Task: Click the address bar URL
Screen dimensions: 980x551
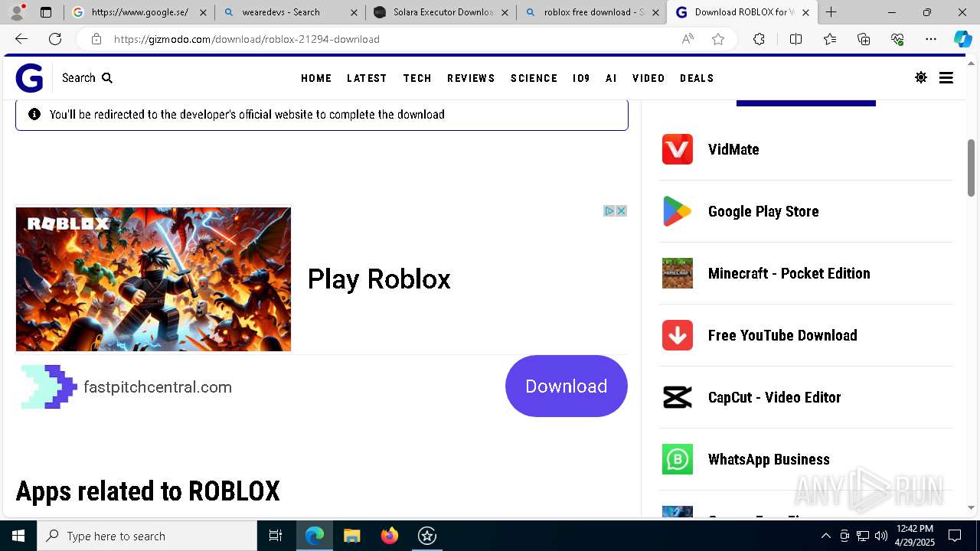Action: pyautogui.click(x=247, y=39)
